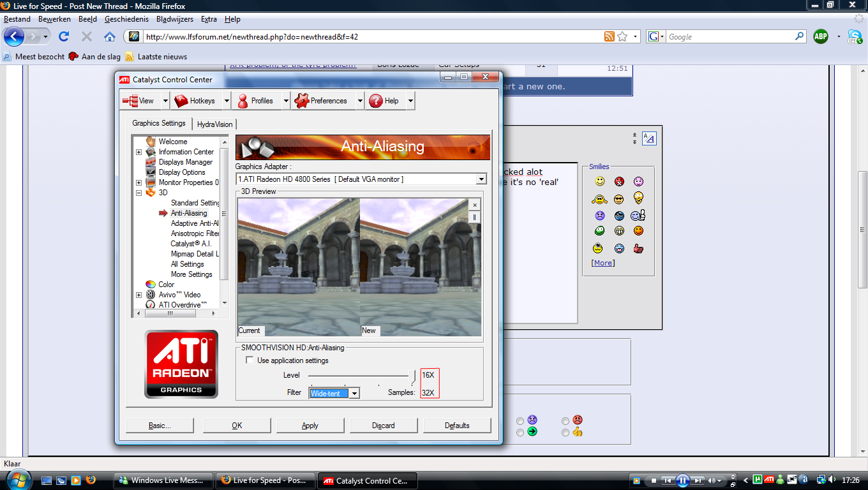868x490 pixels.
Task: Insert the sunglasses cool smiley
Action: pos(619,199)
